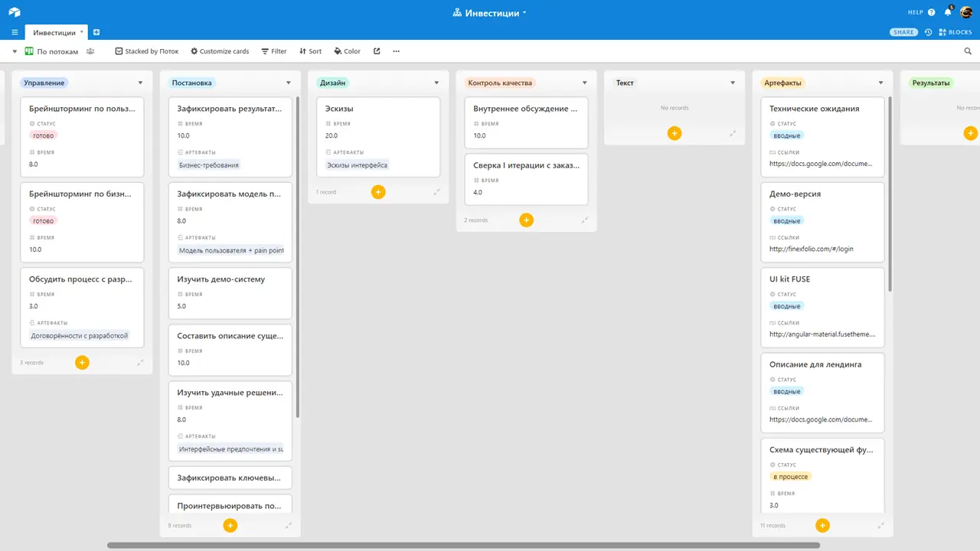Open the help question mark icon
The height and width of the screenshot is (551, 980).
932,12
